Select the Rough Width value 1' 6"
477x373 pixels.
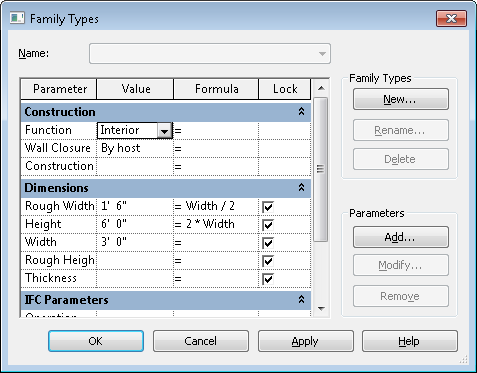(135, 206)
